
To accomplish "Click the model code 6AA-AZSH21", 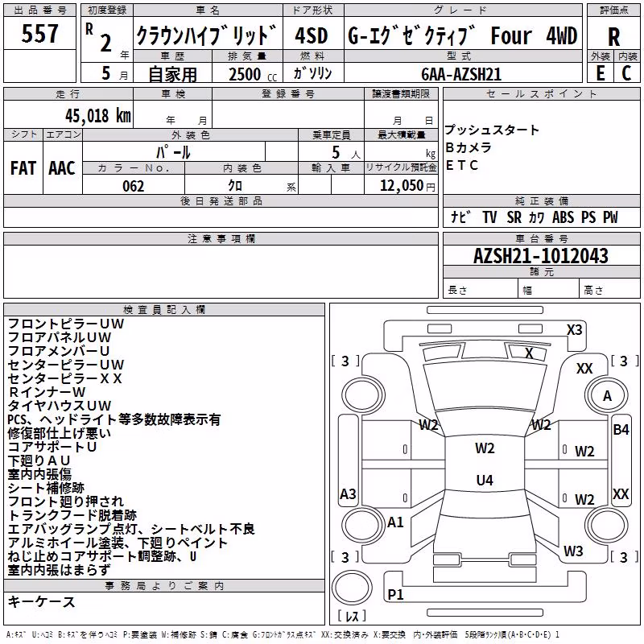I will pyautogui.click(x=461, y=74).
